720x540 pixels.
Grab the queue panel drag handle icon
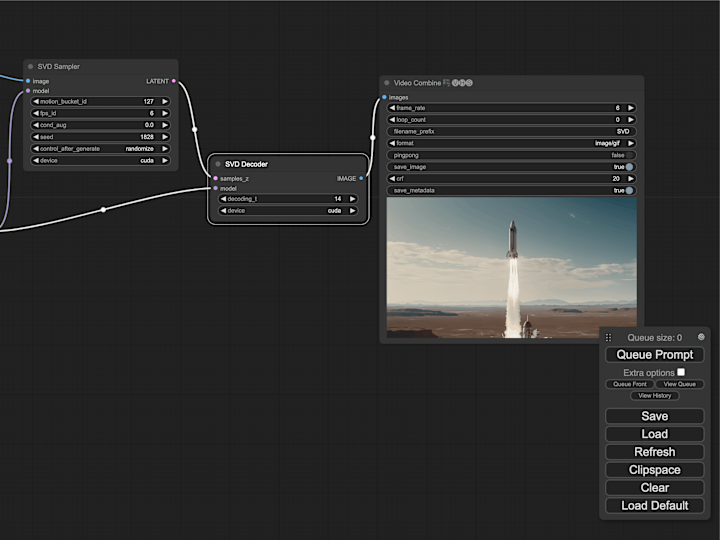click(608, 338)
